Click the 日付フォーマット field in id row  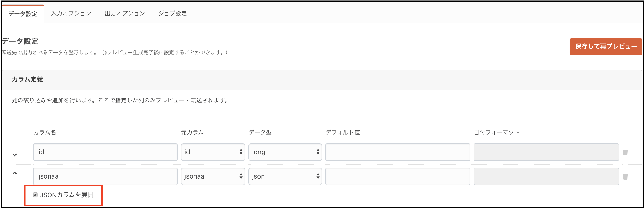coord(546,152)
